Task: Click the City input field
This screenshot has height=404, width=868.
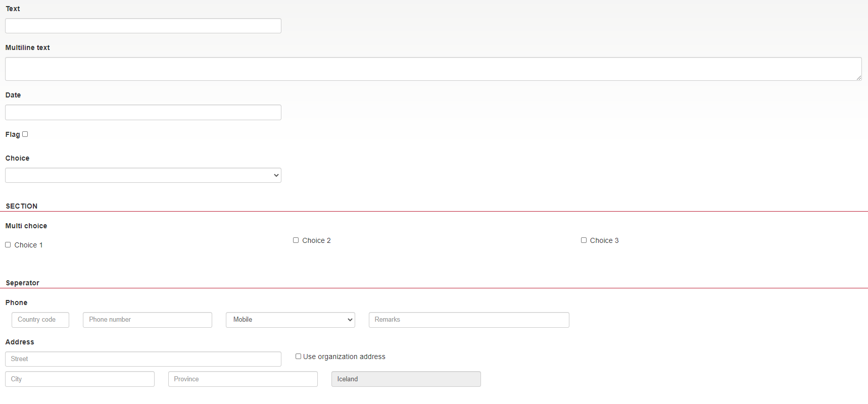Action: point(80,379)
